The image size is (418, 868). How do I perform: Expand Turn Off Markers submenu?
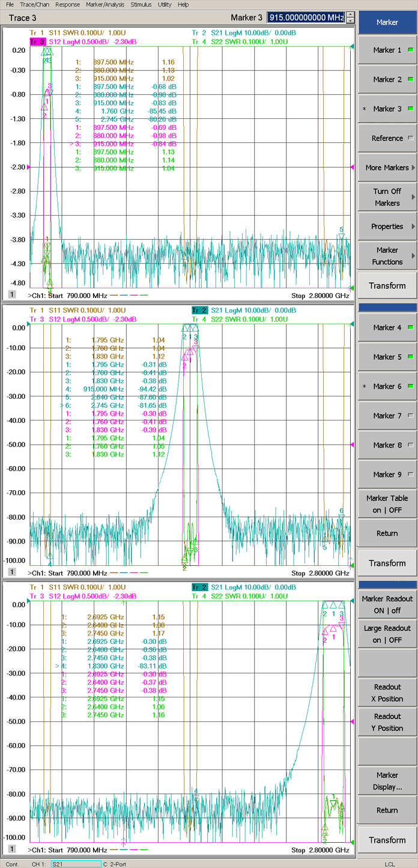click(x=387, y=197)
